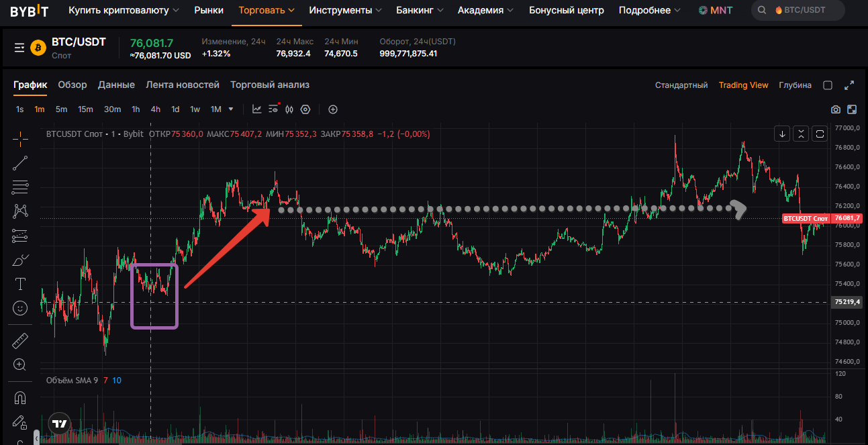
Task: Tick the checkbox next to Глубина
Action: (x=828, y=85)
